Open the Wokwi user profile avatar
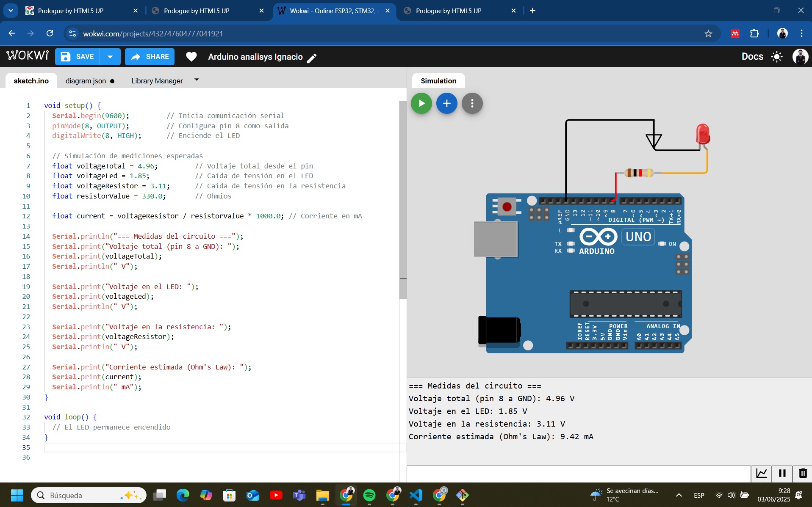812x507 pixels. point(800,57)
